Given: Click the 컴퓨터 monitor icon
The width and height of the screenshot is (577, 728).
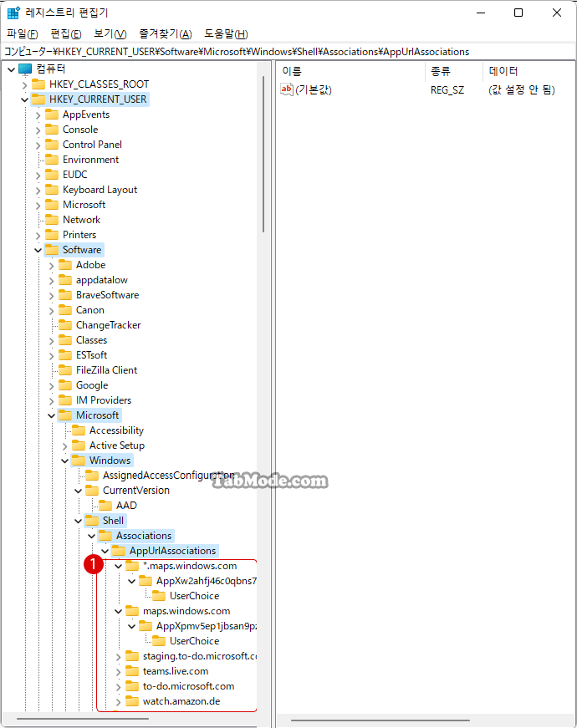Looking at the screenshot, I should (x=25, y=69).
